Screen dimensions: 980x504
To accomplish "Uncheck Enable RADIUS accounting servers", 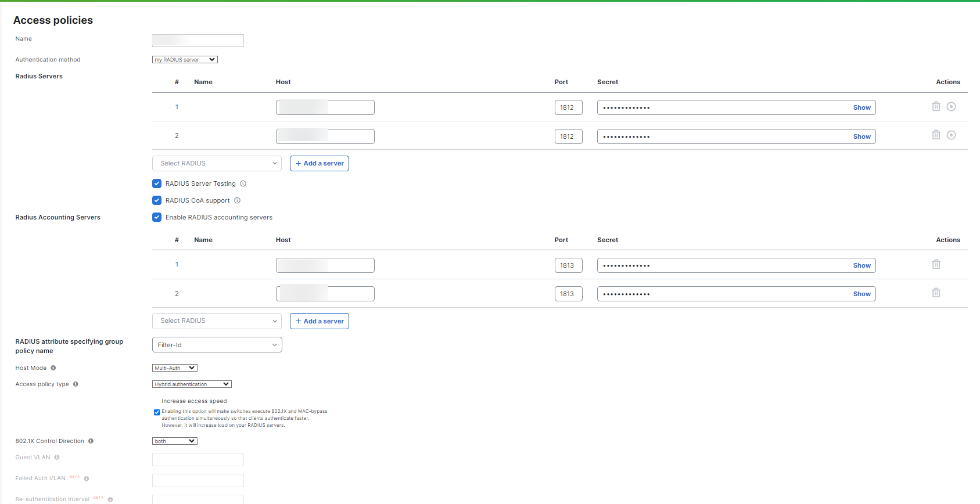I will (157, 217).
